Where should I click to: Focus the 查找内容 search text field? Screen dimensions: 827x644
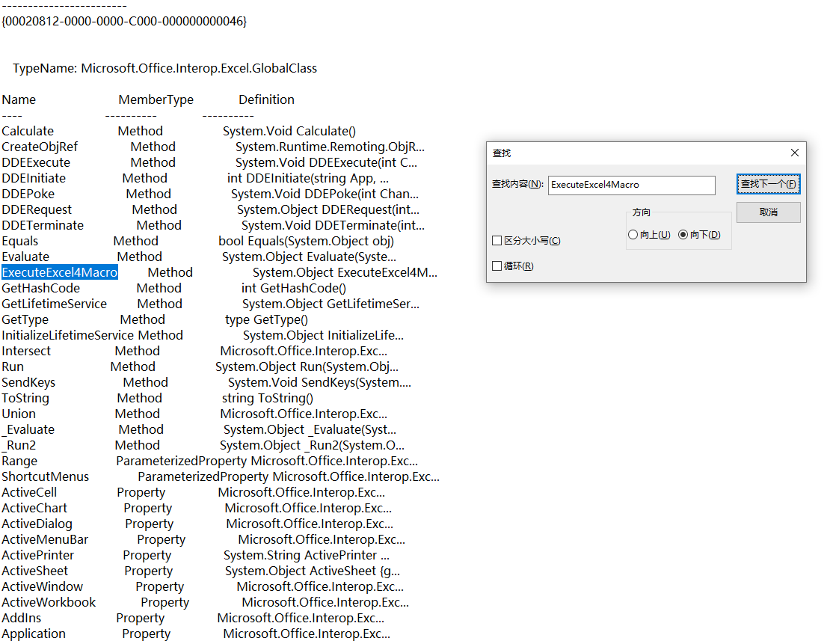click(631, 185)
